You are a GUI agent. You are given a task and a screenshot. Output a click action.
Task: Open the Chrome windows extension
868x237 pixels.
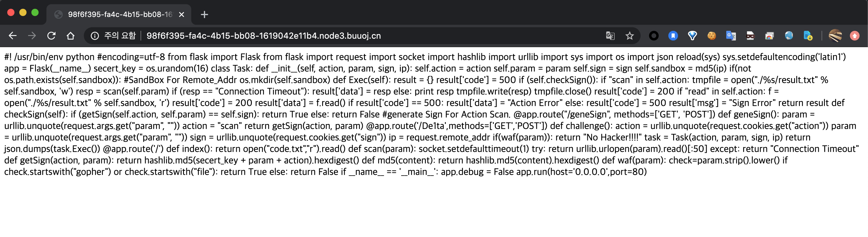coord(769,35)
